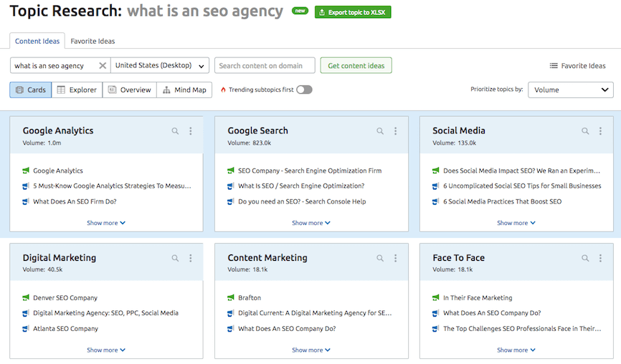Click the search icon on Google Analytics card
The height and width of the screenshot is (364, 621).
175,131
